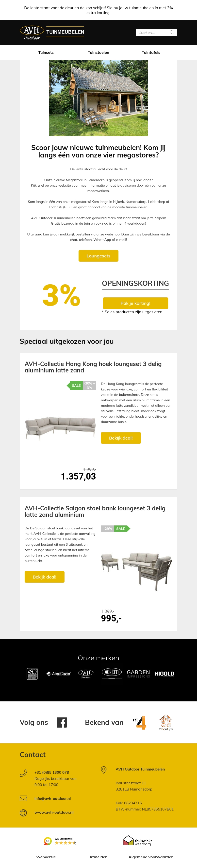Click the Thuiswinkel Waarborg badge
This screenshot has width=197, height=868.
pos(138,841)
